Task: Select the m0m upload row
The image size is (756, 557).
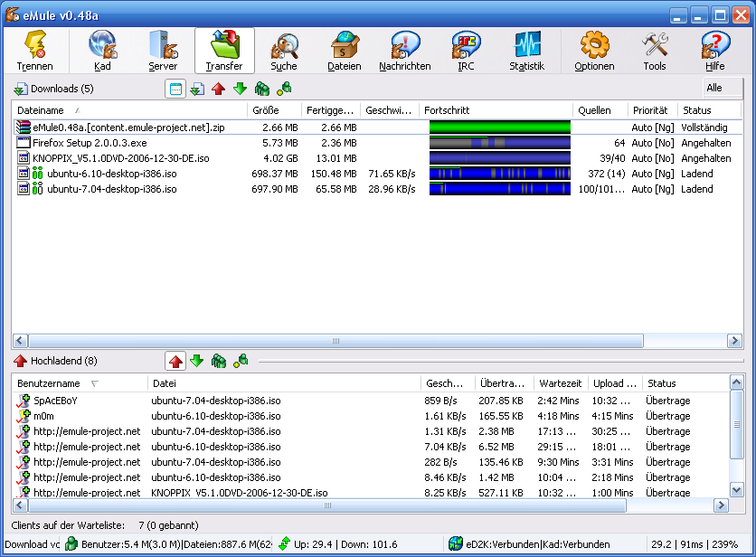Action: (370, 416)
